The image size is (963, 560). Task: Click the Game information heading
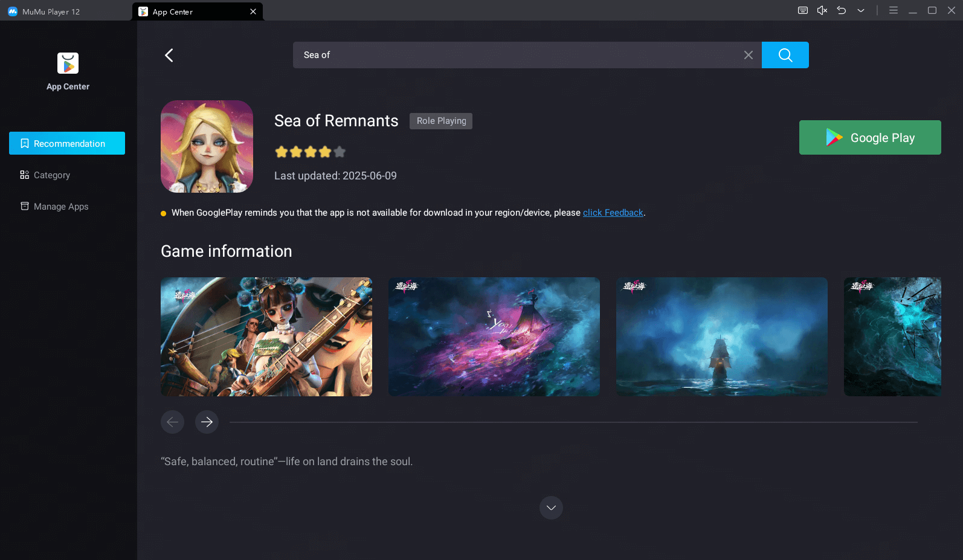coord(227,251)
